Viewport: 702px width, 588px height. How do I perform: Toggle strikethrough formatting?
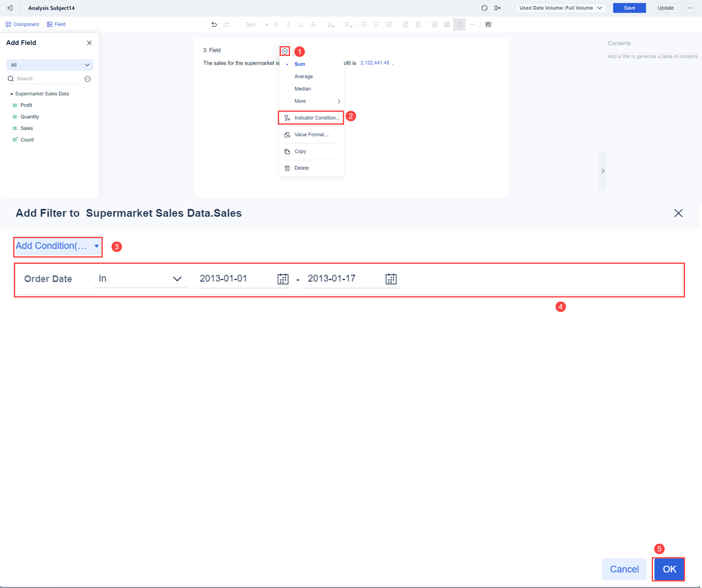[x=313, y=24]
